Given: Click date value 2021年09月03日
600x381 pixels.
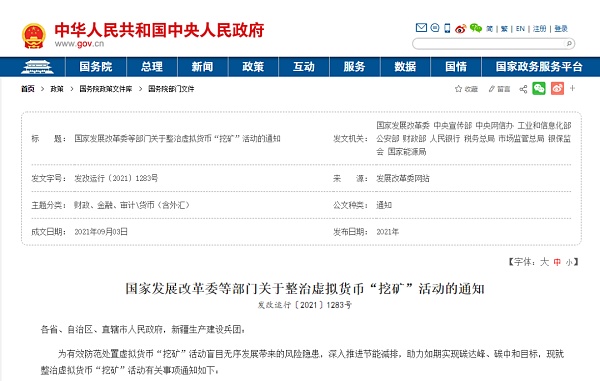Looking at the screenshot, I should point(101,232).
